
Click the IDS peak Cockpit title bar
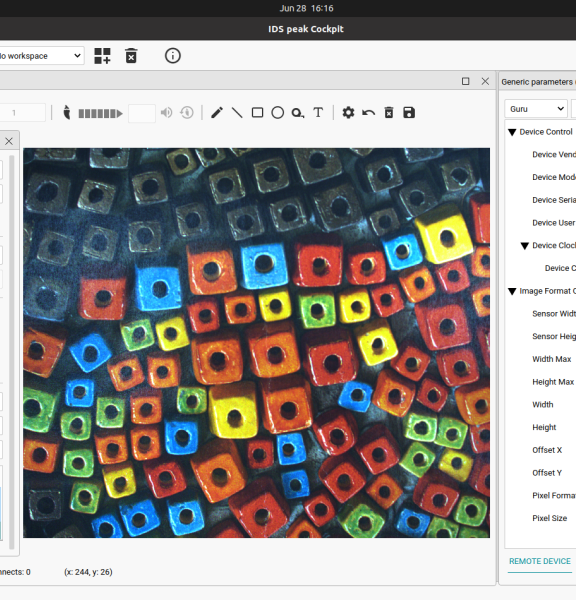pyautogui.click(x=306, y=29)
